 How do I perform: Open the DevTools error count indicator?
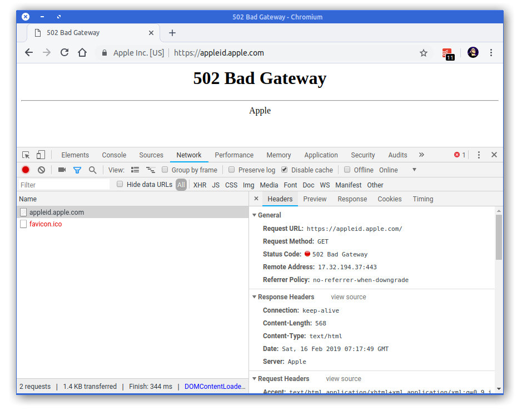(x=459, y=155)
